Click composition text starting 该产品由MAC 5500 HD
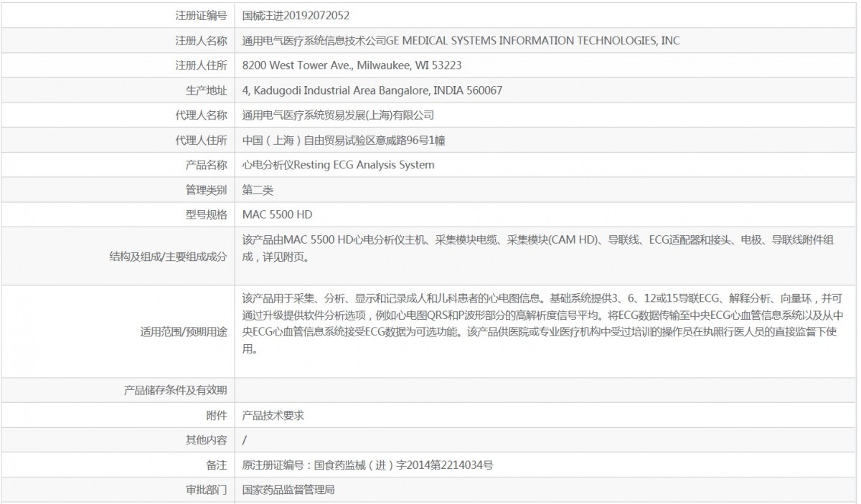 click(x=538, y=248)
